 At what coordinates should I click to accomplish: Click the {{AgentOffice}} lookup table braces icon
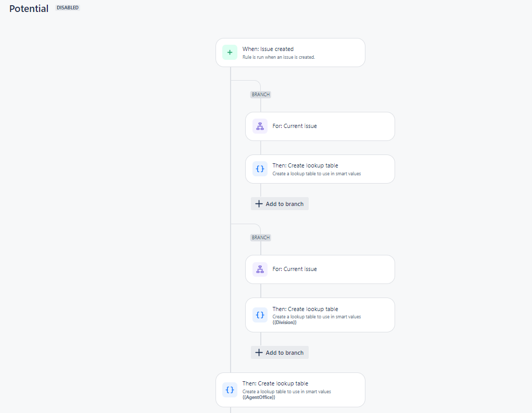230,390
